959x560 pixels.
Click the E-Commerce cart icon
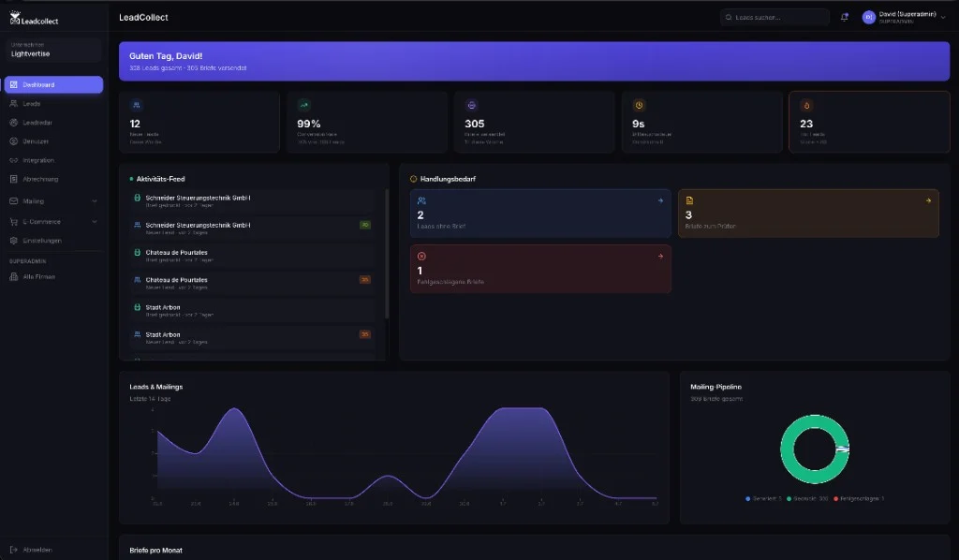point(13,222)
